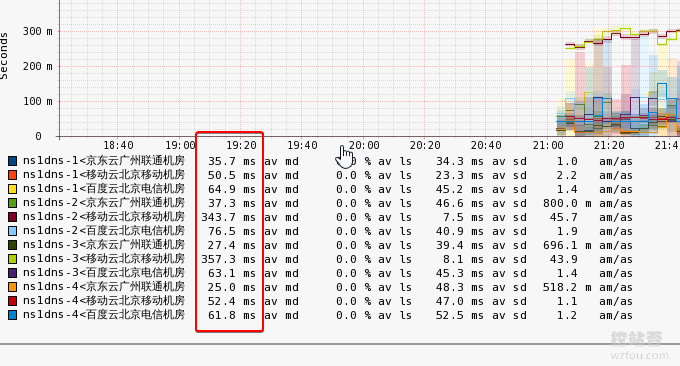Click the 27.4 ms median value
The width and height of the screenshot is (680, 366).
pyautogui.click(x=232, y=245)
